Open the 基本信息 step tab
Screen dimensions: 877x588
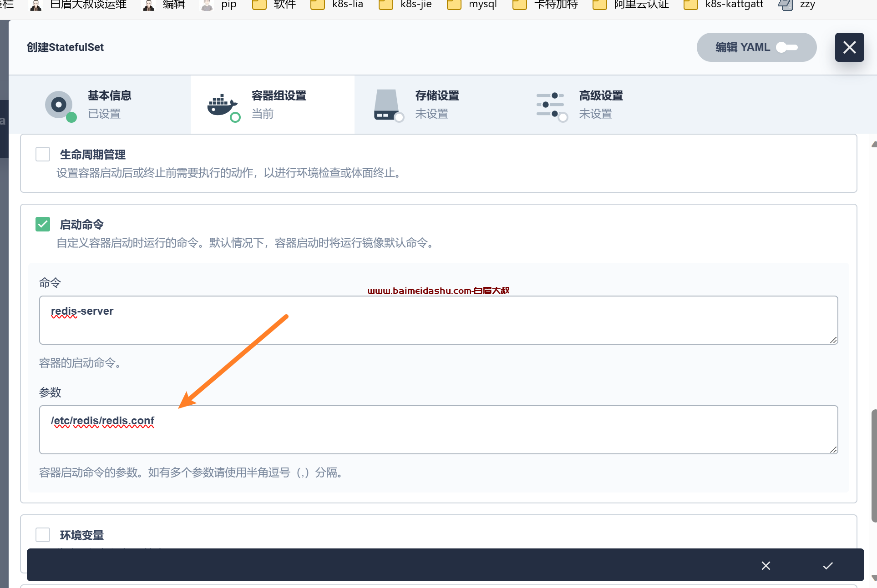99,105
